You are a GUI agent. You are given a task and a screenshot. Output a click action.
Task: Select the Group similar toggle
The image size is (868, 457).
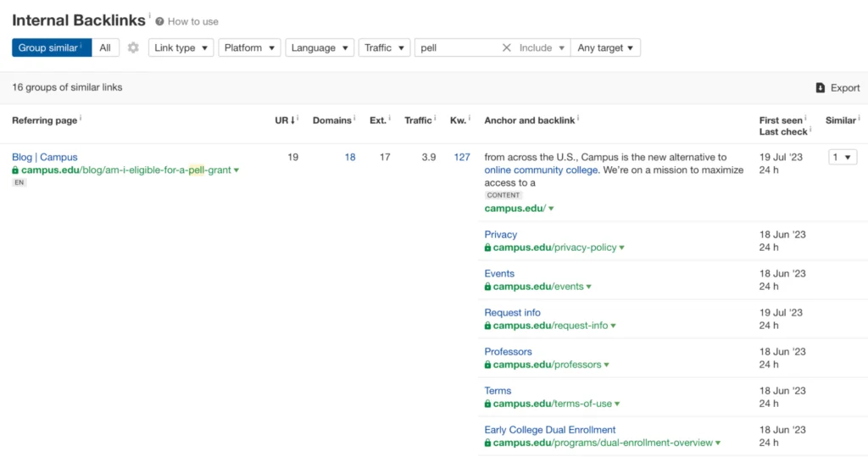tap(52, 47)
